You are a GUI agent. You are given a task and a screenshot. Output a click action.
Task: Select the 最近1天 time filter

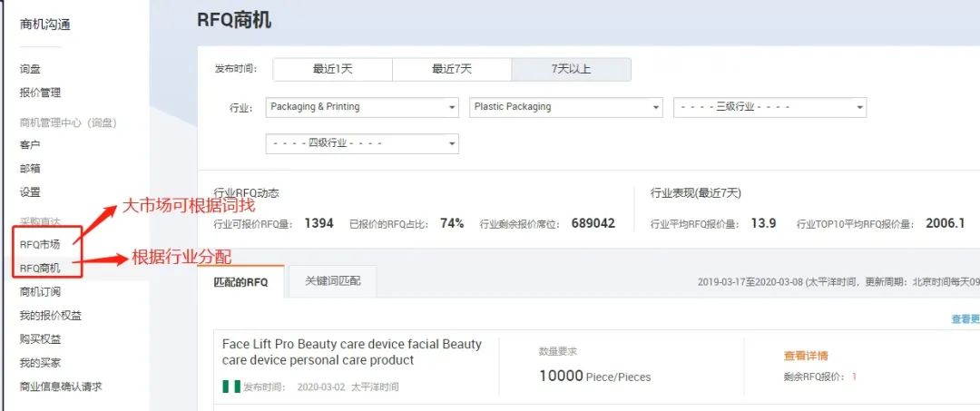(332, 69)
